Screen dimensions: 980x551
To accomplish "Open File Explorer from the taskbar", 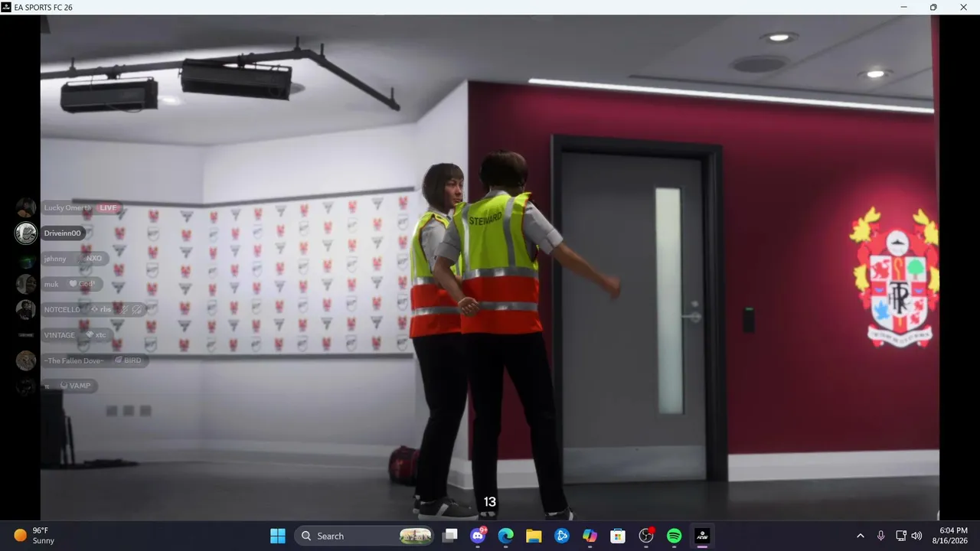I will 534,536.
